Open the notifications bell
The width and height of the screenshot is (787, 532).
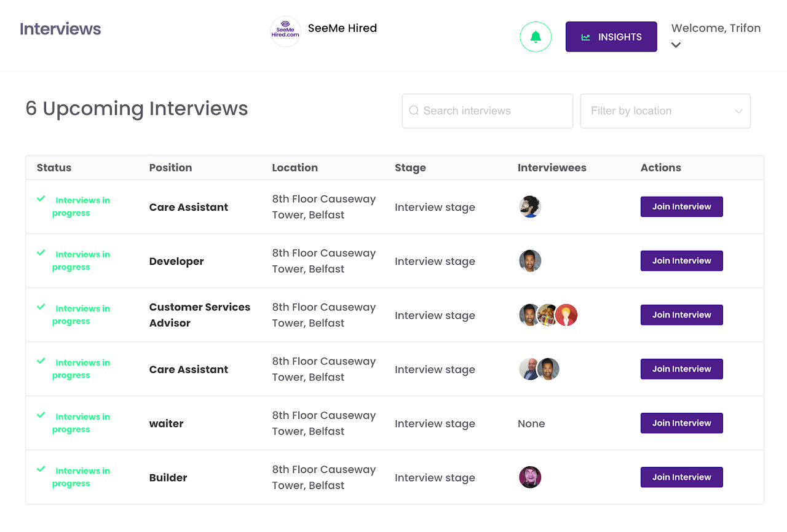[x=536, y=37]
